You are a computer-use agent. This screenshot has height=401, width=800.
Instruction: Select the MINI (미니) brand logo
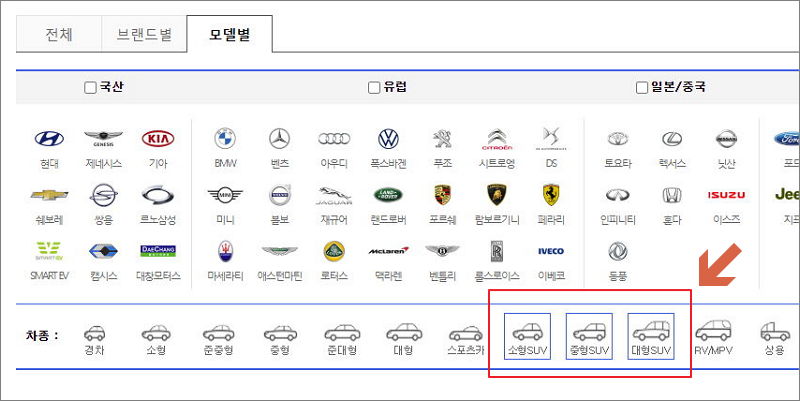tap(225, 195)
